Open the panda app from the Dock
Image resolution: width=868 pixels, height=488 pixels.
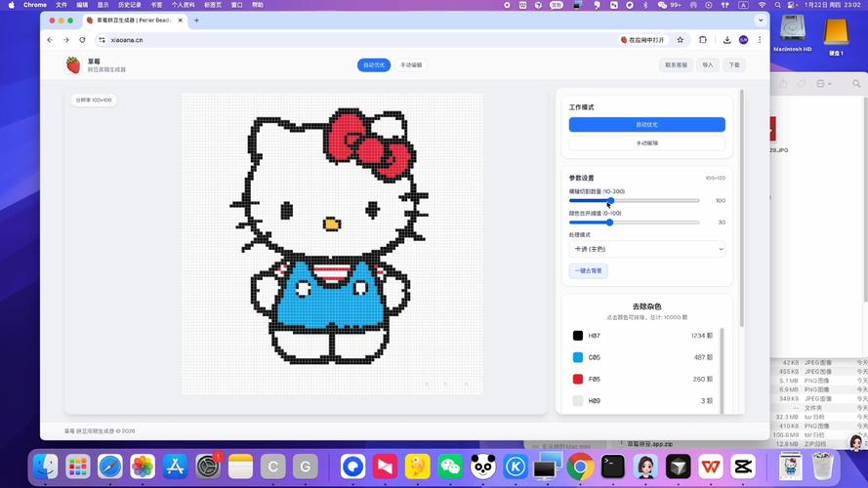[x=482, y=467]
